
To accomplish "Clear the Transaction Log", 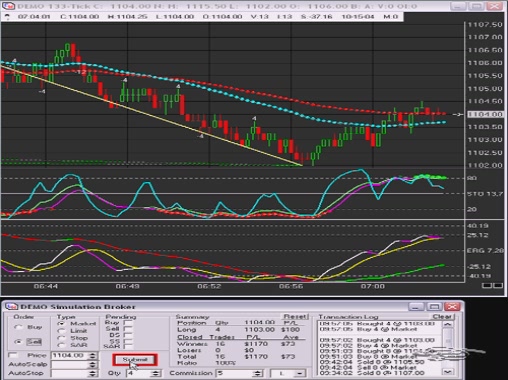I will point(443,316).
